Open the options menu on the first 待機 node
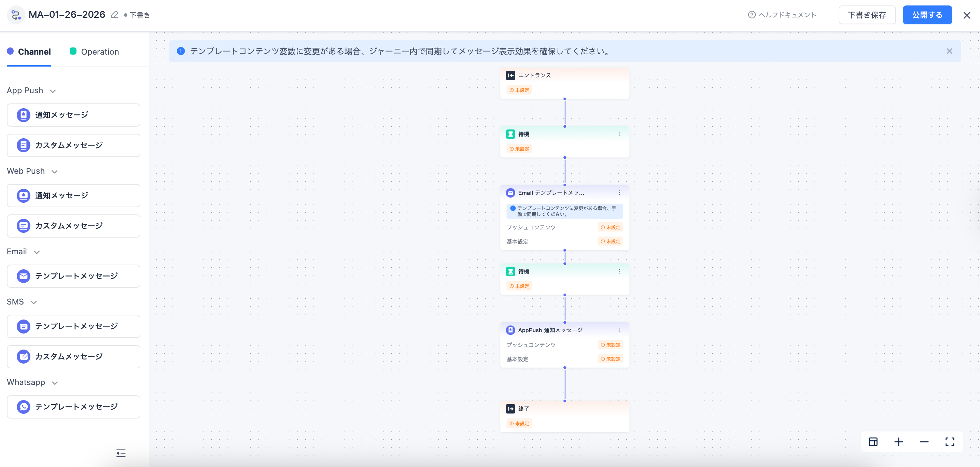Screen dimensions: 980x467 pyautogui.click(x=619, y=134)
